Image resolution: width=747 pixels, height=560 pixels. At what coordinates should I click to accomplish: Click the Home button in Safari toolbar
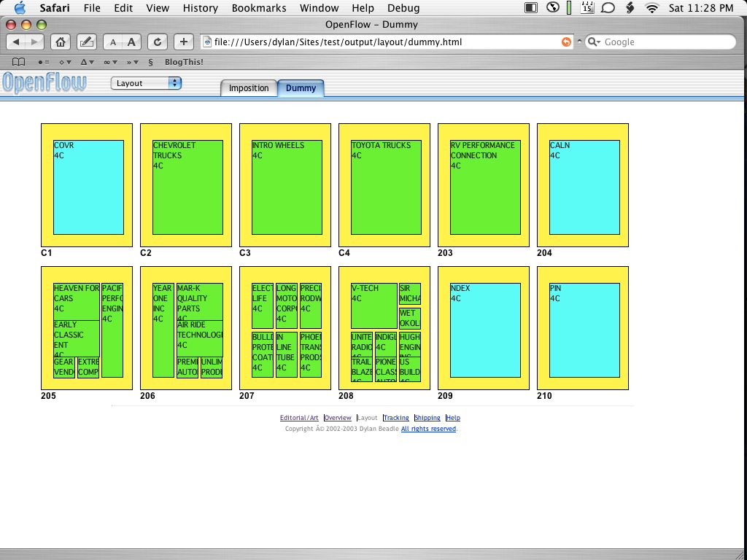point(61,42)
